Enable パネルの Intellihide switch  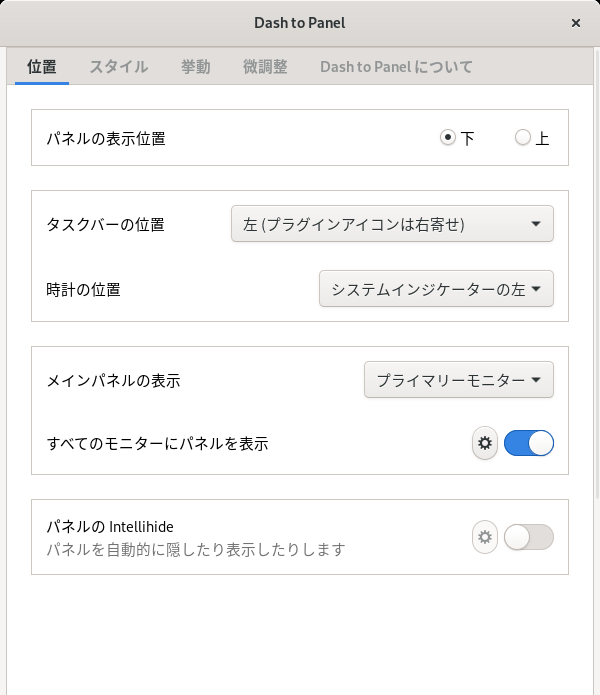pyautogui.click(x=529, y=537)
